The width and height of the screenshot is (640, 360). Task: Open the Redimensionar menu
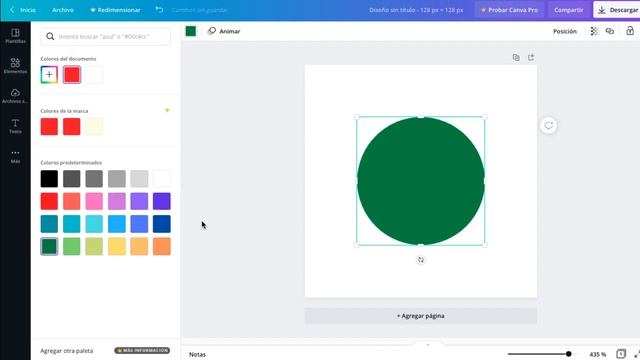point(116,10)
